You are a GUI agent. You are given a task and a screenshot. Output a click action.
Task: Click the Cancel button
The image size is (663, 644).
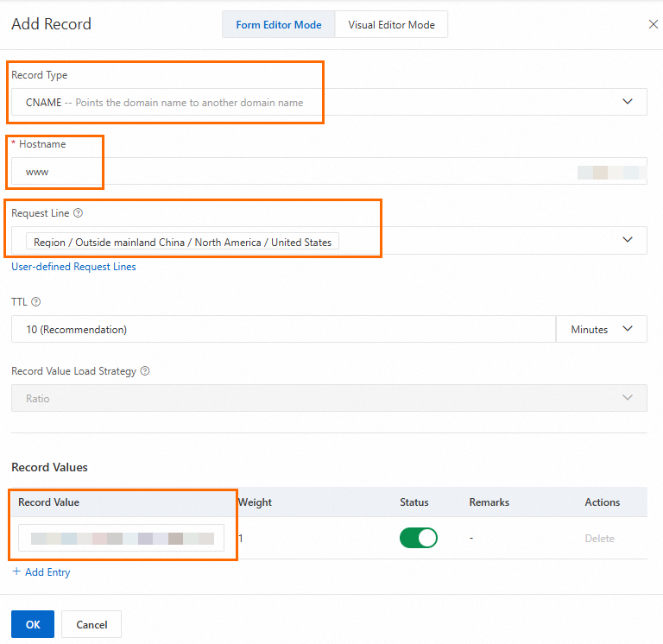[92, 624]
